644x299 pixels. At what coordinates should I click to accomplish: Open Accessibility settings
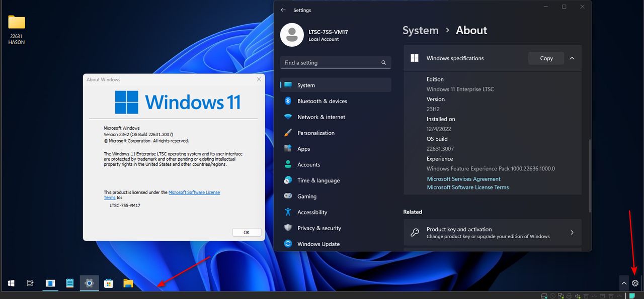[336, 212]
